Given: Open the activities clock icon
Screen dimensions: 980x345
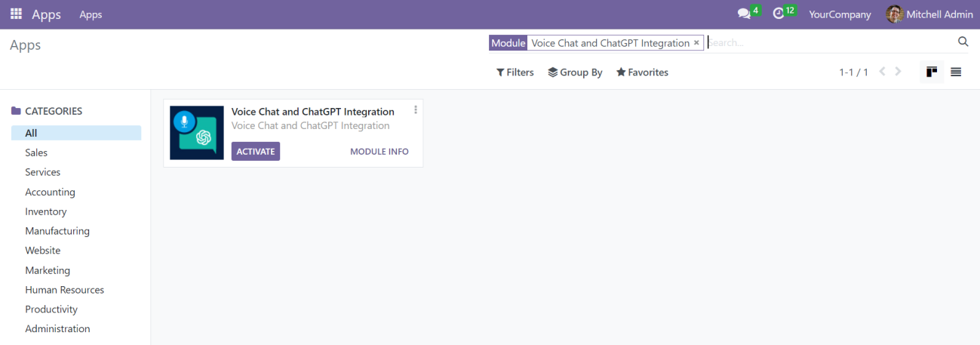Looking at the screenshot, I should [779, 14].
